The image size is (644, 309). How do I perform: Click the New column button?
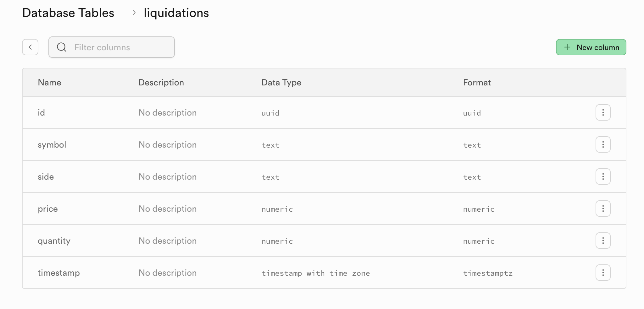591,47
